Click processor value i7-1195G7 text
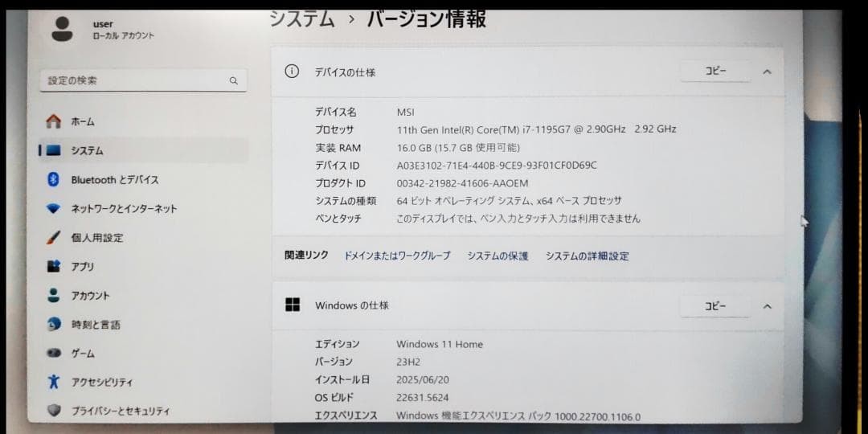Image resolution: width=868 pixels, height=434 pixels. tap(536, 129)
